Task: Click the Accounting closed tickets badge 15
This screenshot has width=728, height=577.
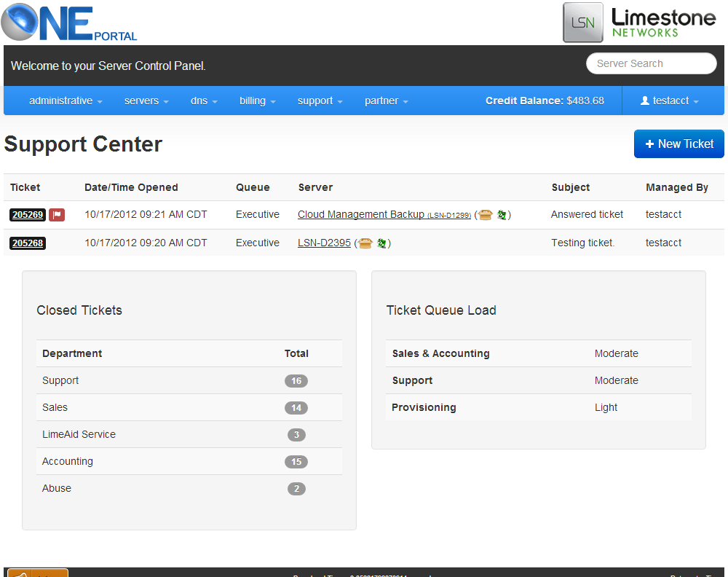Action: (296, 462)
